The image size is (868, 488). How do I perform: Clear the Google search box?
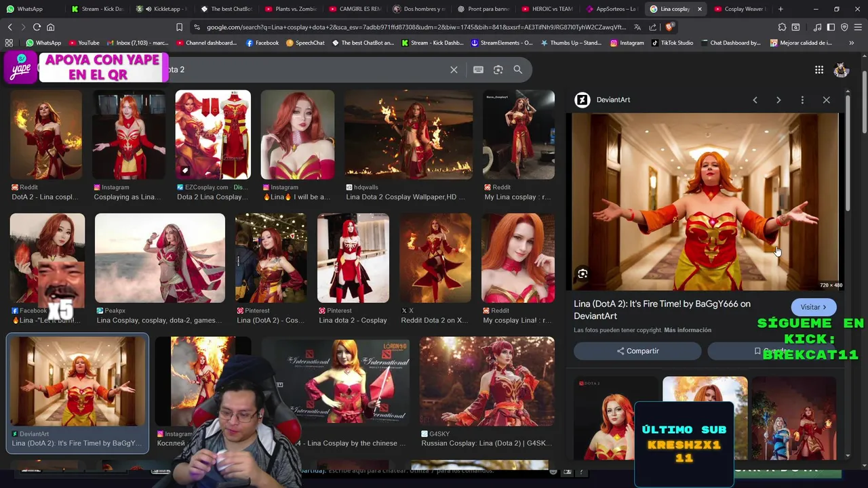pyautogui.click(x=454, y=70)
